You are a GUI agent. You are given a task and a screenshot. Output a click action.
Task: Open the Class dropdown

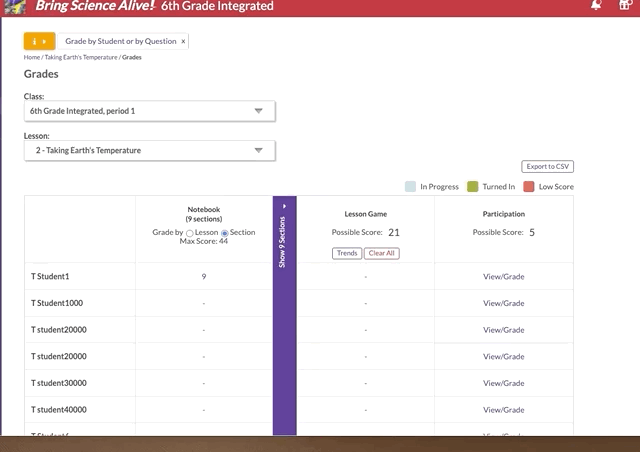click(150, 111)
